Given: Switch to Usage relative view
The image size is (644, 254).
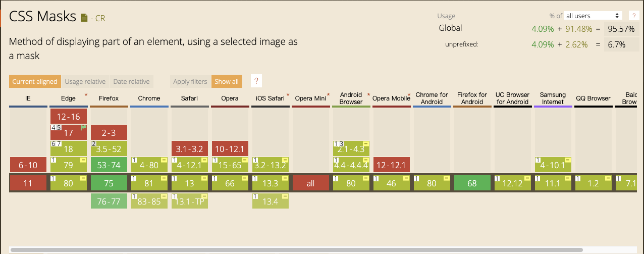Looking at the screenshot, I should click(85, 81).
